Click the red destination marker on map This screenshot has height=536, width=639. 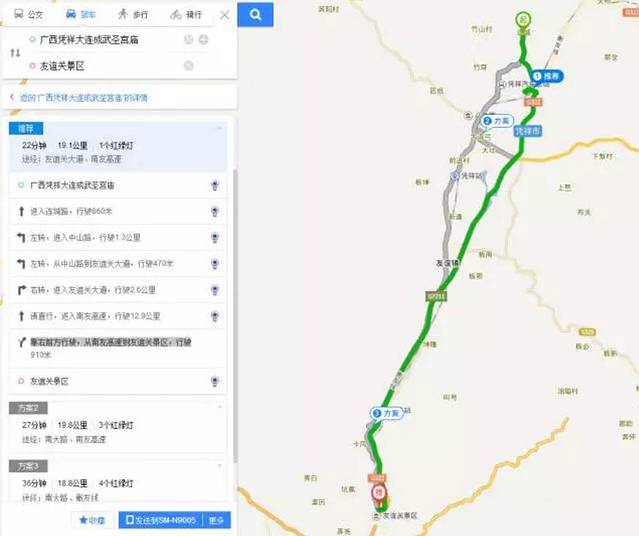click(x=379, y=493)
